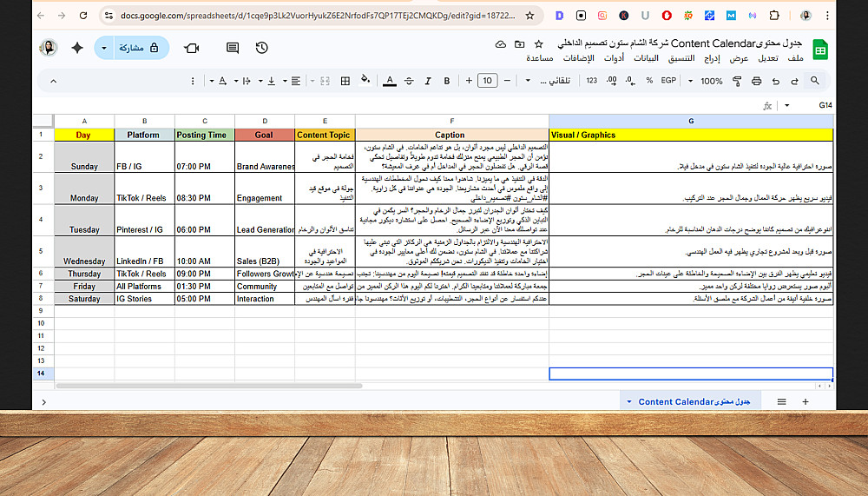868x496 pixels.
Task: Click the مشاركة share button
Action: (139, 49)
